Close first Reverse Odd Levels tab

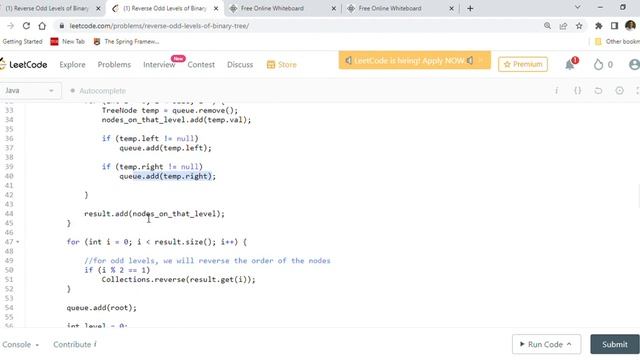point(98,8)
